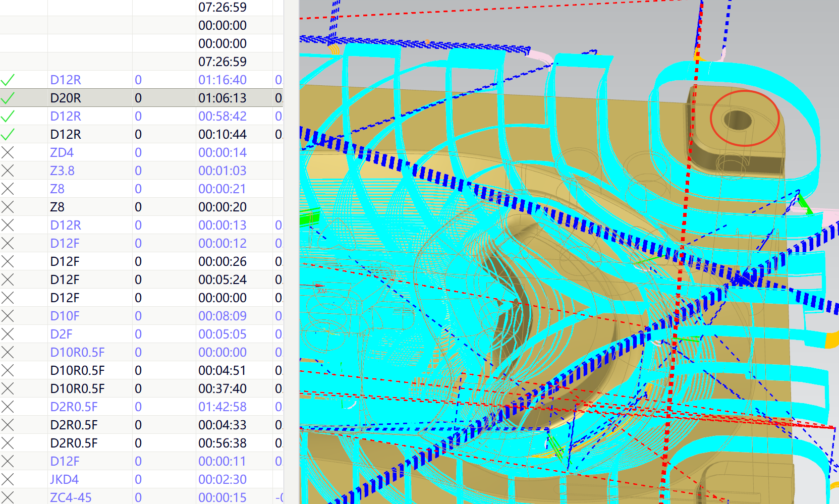Click the time value 00:56:38

(x=222, y=443)
